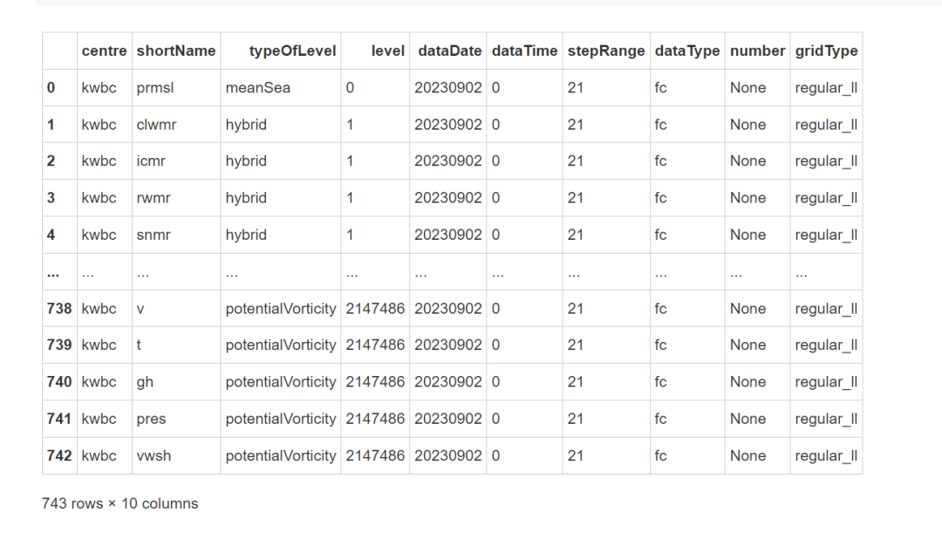Image resolution: width=942 pixels, height=560 pixels.
Task: Select the prmsl shortName cell
Action: (x=155, y=88)
